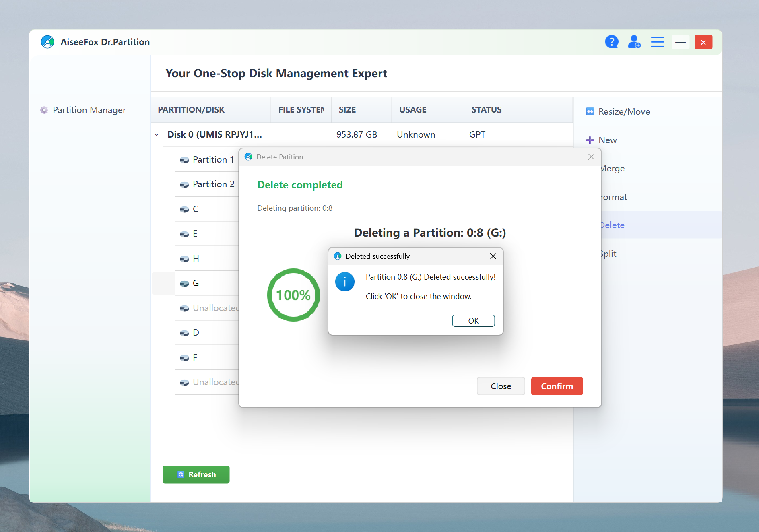Select the Format action

tap(615, 197)
